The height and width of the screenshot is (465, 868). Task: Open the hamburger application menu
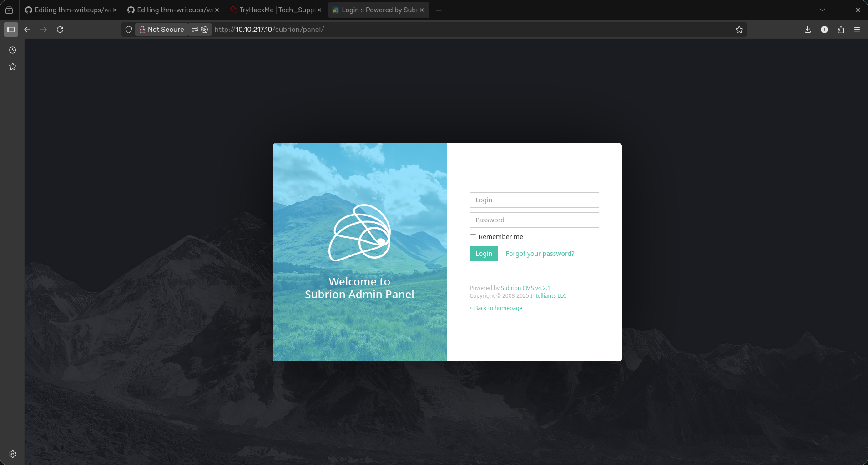point(857,30)
